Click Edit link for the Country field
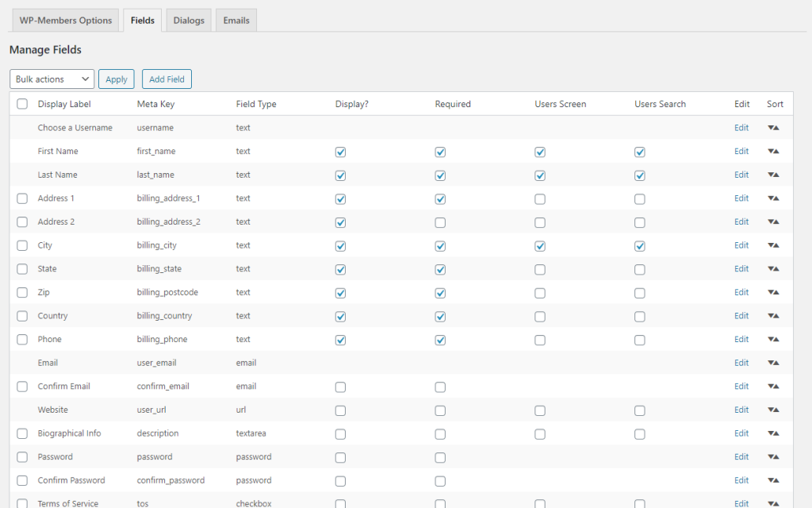The image size is (812, 508). 741,316
